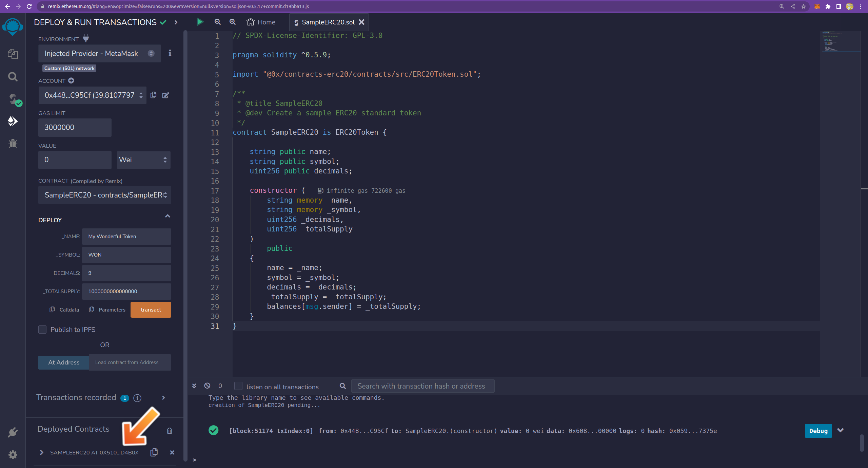The width and height of the screenshot is (868, 468).
Task: Click the clear console ban icon
Action: click(x=207, y=386)
